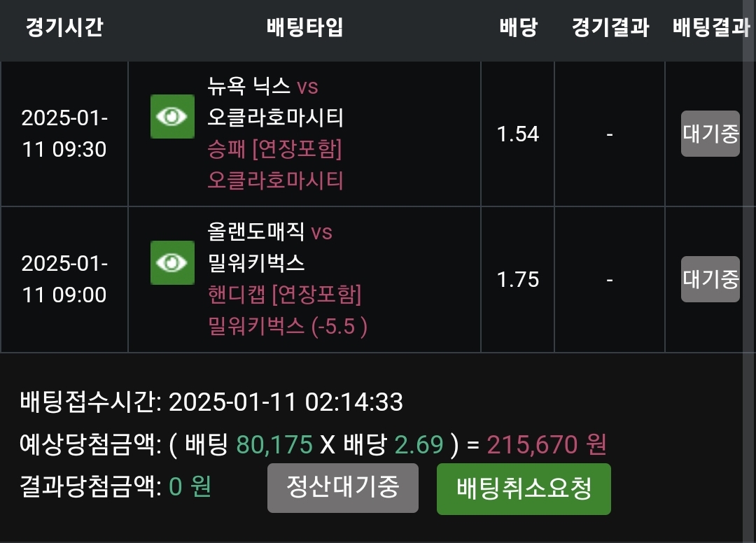
Task: Click the 1.75 odds value
Action: (x=518, y=280)
